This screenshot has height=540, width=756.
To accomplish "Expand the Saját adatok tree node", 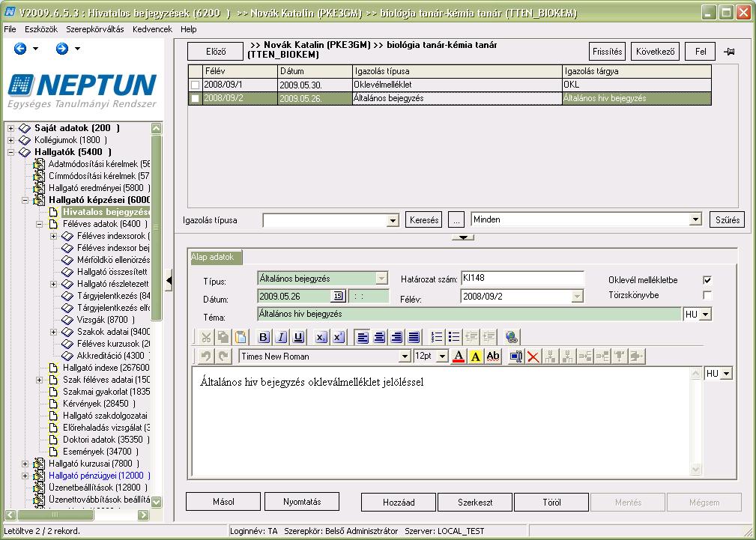I will (10, 128).
